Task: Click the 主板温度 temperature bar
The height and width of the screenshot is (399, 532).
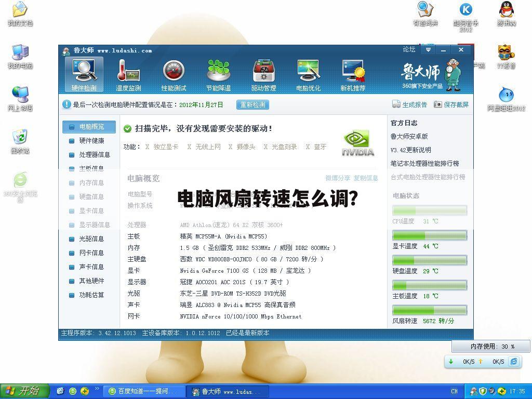Action: pyautogui.click(x=430, y=285)
